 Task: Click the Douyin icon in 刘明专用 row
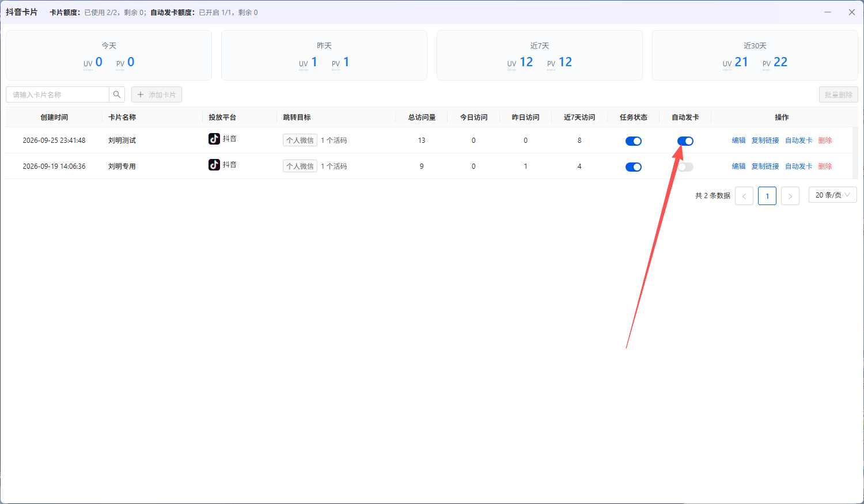pos(214,165)
